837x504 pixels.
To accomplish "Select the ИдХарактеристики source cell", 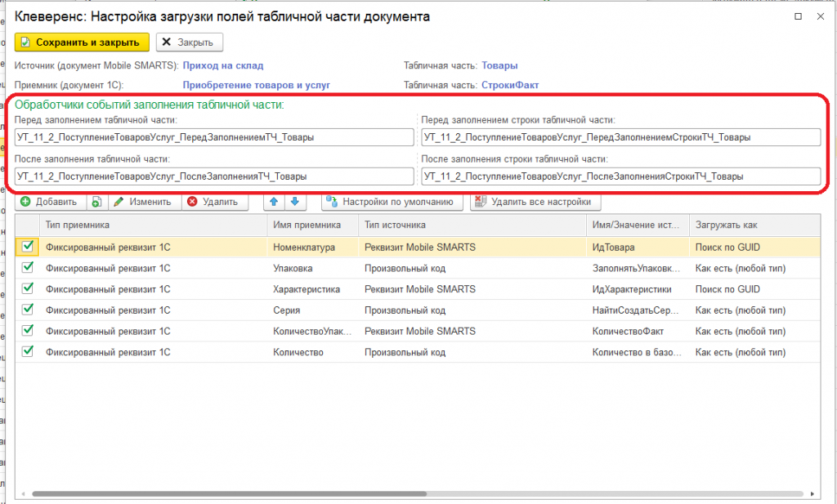I will point(638,289).
